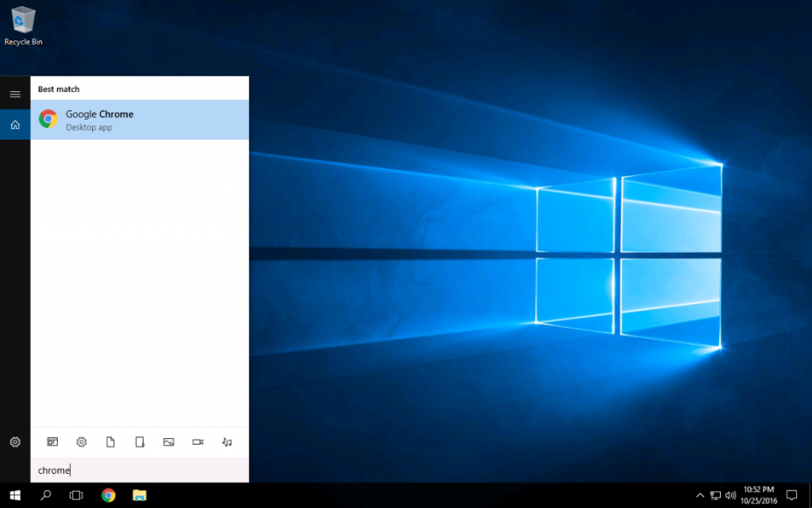The width and height of the screenshot is (812, 508).
Task: Open File Explorer from the taskbar
Action: point(140,495)
